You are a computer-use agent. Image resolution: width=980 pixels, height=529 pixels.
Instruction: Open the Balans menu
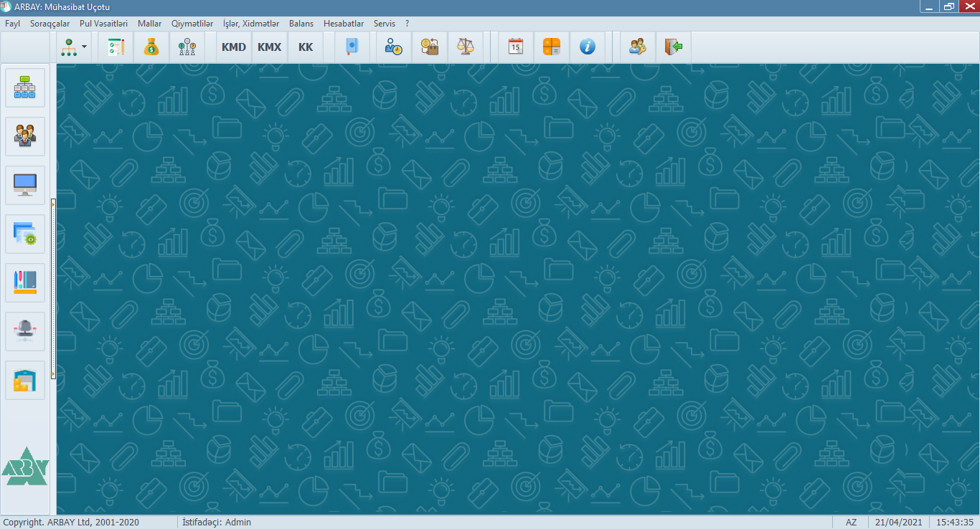click(301, 24)
